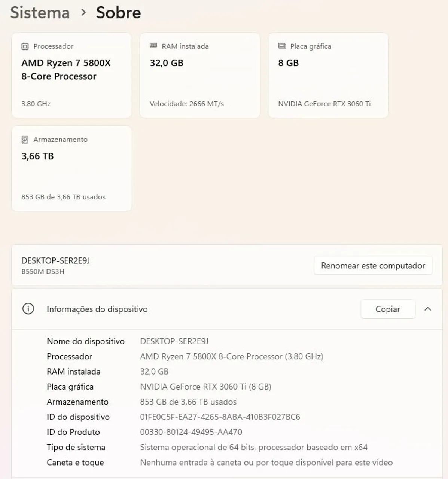Click the breadcrumb chevron separator
Screen dimensions: 448x479
coord(83,13)
